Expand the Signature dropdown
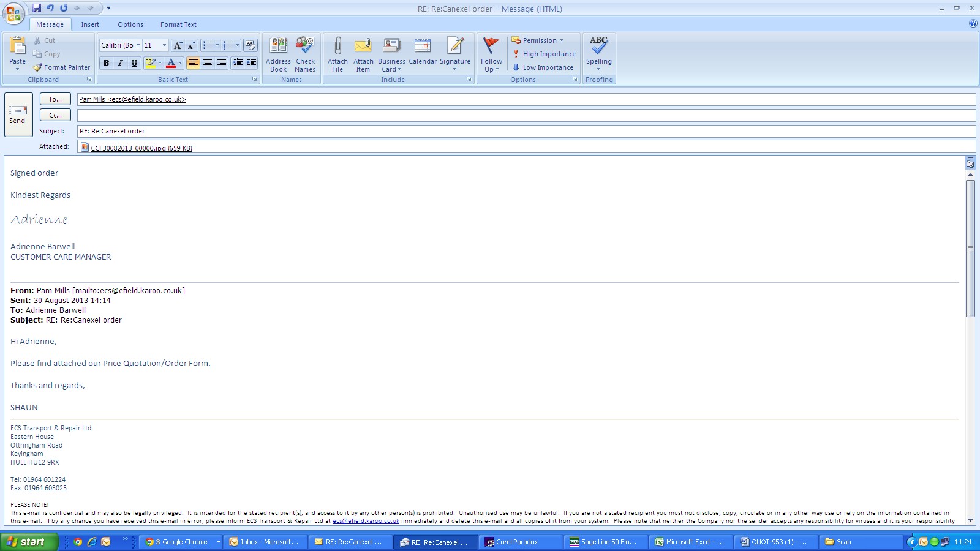 click(x=454, y=69)
